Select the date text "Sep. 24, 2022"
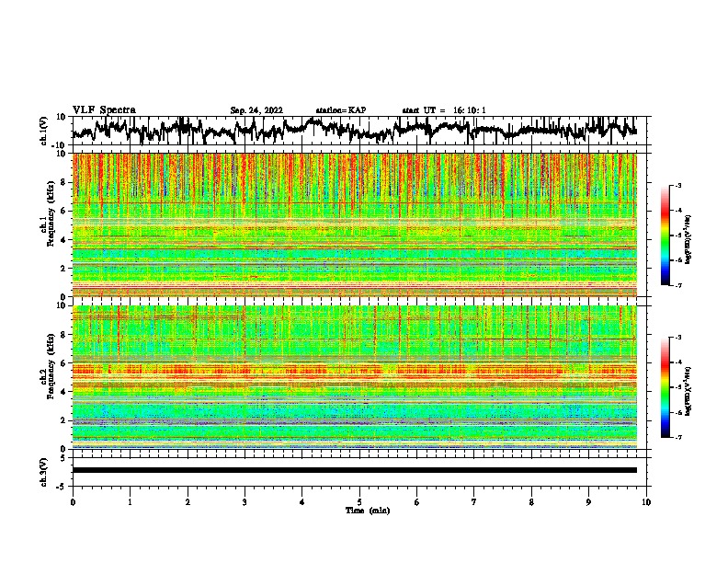The height and width of the screenshot is (563, 728). click(x=256, y=110)
